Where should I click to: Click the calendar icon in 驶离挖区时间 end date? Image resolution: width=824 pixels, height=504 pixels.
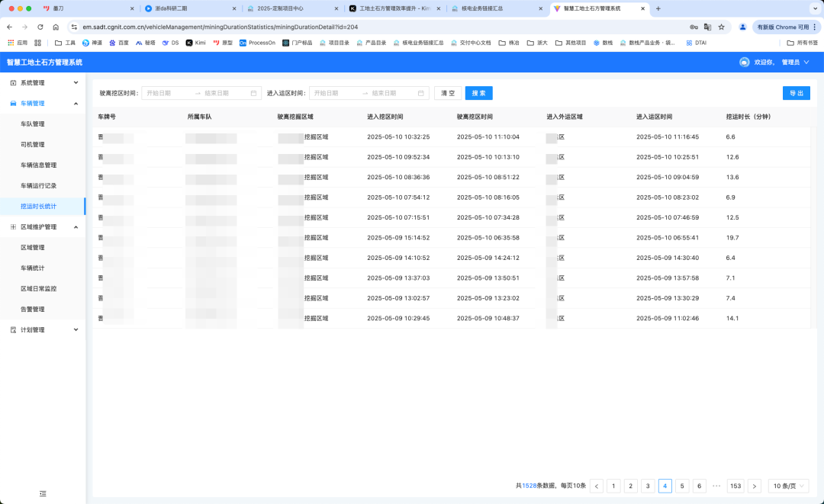tap(255, 91)
